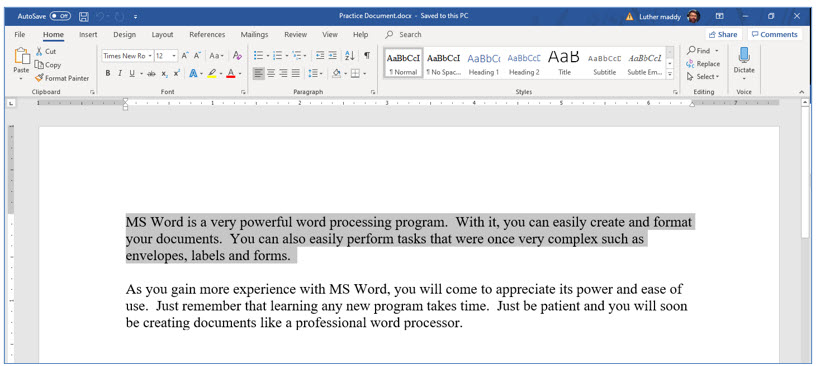Click the Share button
This screenshot has width=818, height=366.
pos(723,34)
